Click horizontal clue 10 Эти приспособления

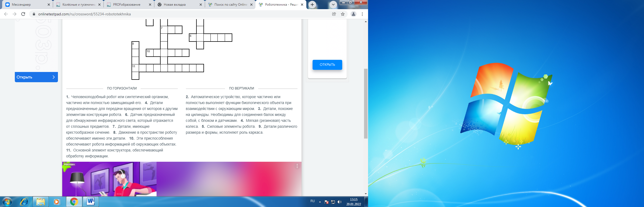point(121,141)
